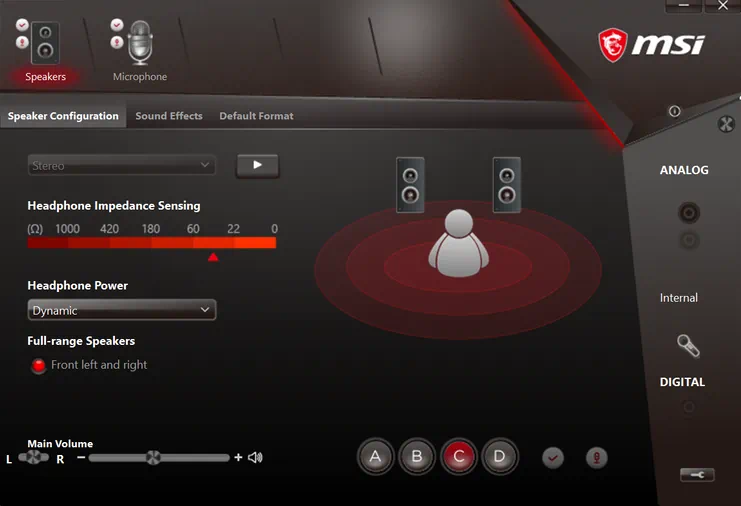Select sound profile B
The image size is (741, 506).
(x=417, y=456)
